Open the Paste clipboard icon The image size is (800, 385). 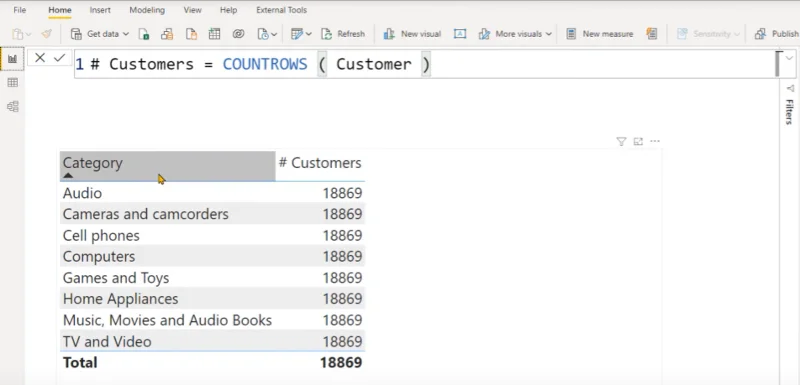pos(18,34)
